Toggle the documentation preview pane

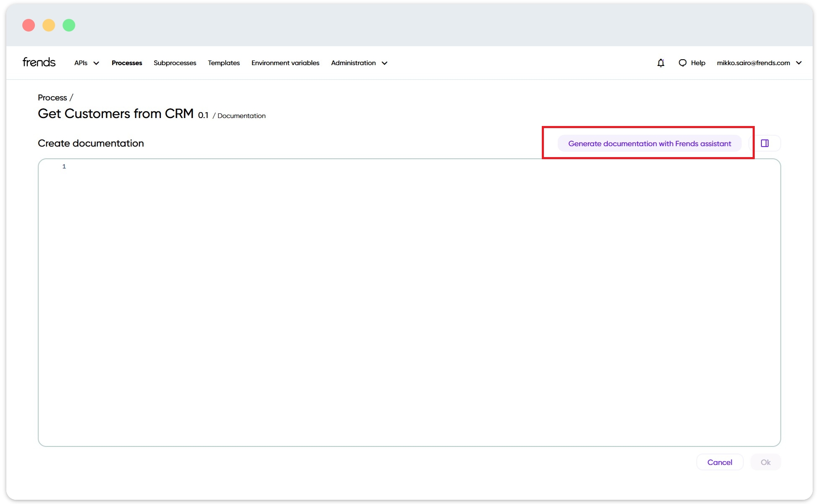point(765,143)
